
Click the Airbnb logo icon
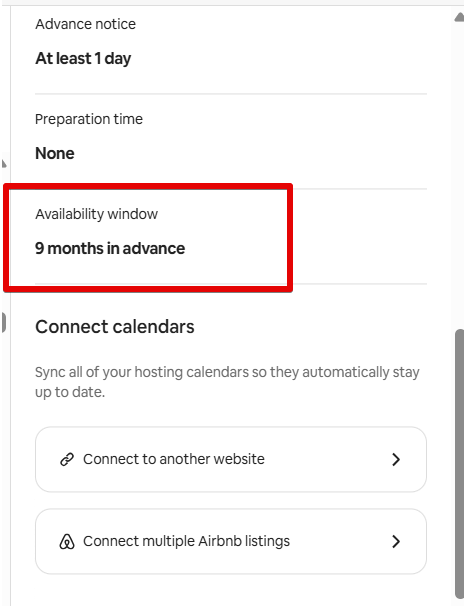click(x=67, y=541)
